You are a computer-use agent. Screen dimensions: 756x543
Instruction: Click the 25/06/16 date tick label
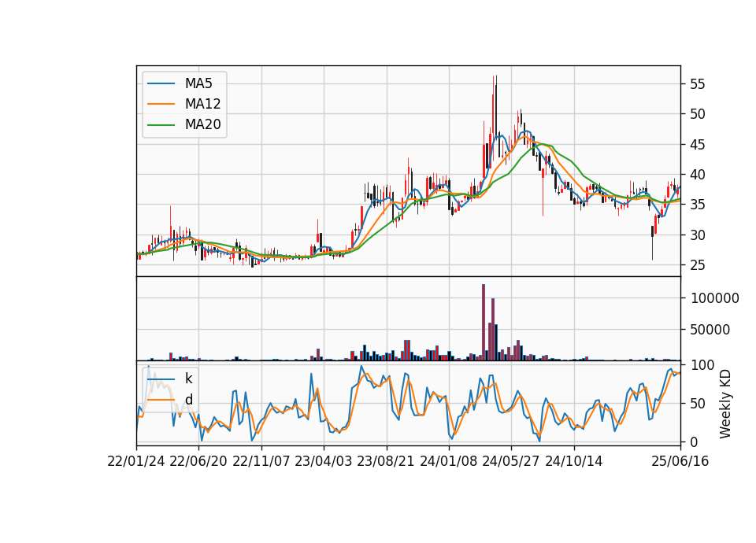tap(680, 461)
